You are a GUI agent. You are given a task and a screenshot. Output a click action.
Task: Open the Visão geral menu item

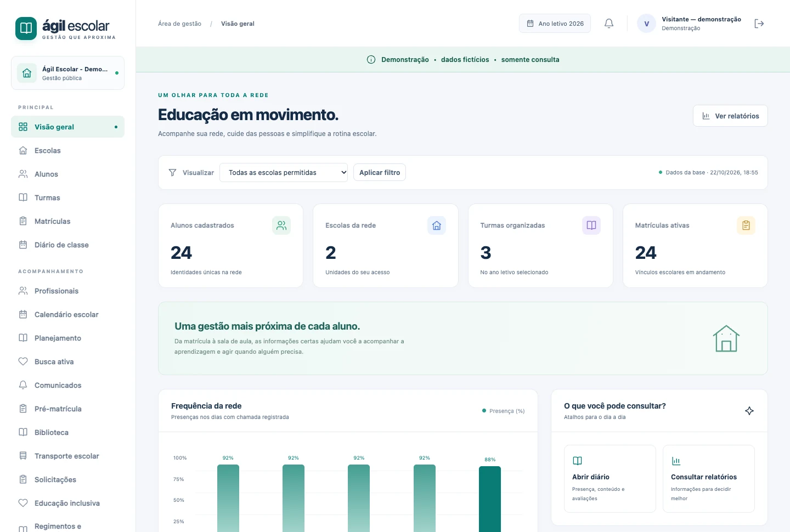click(68, 127)
